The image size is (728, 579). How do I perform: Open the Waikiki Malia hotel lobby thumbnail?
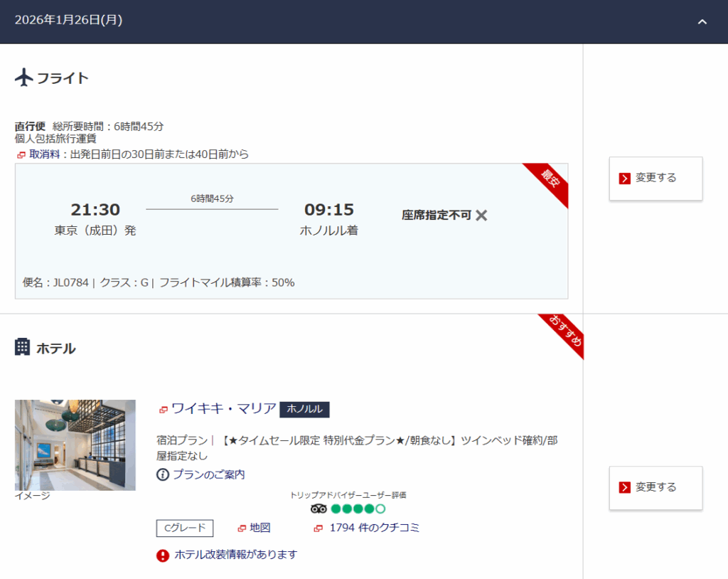75,445
